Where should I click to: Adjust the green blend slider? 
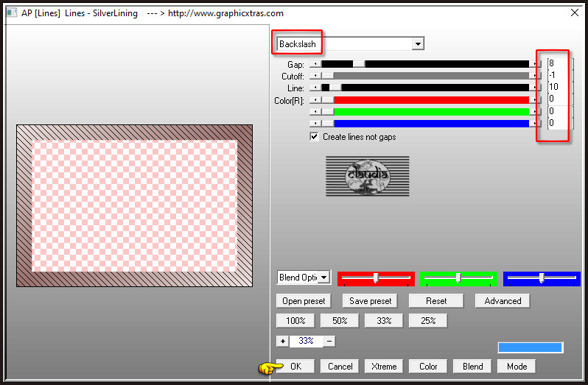458,278
